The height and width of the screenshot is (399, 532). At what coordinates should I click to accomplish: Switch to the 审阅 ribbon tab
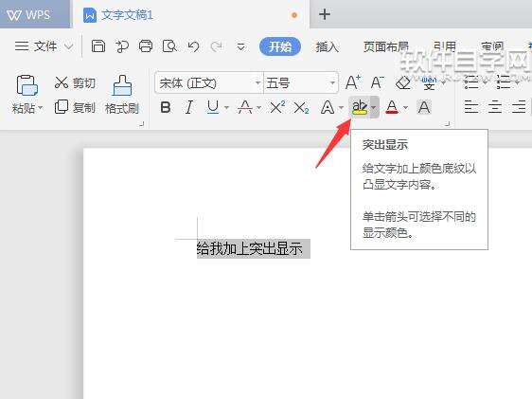tap(492, 46)
